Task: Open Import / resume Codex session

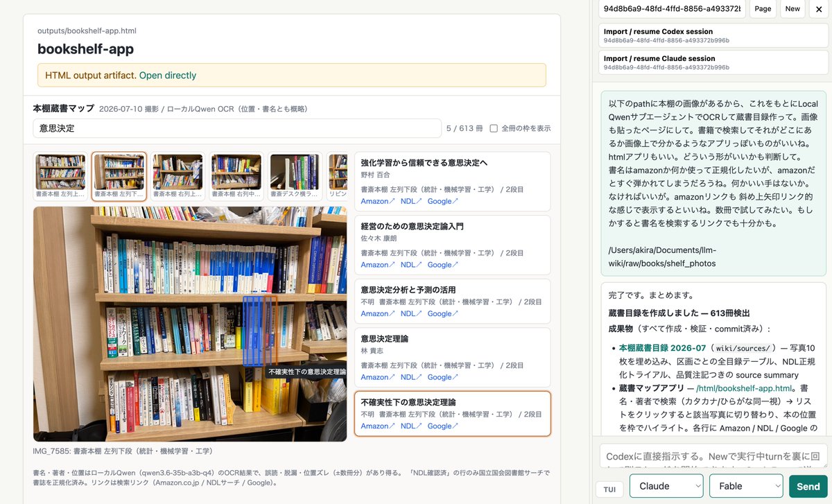Action: 713,36
